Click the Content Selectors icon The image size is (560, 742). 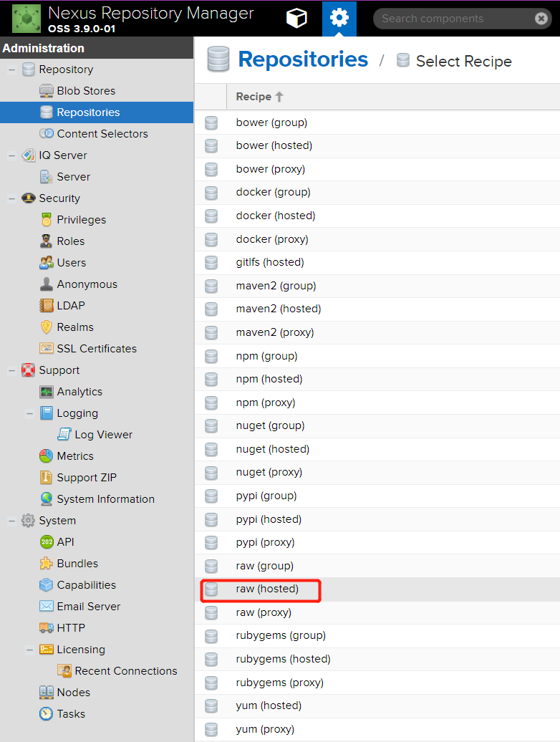point(47,134)
